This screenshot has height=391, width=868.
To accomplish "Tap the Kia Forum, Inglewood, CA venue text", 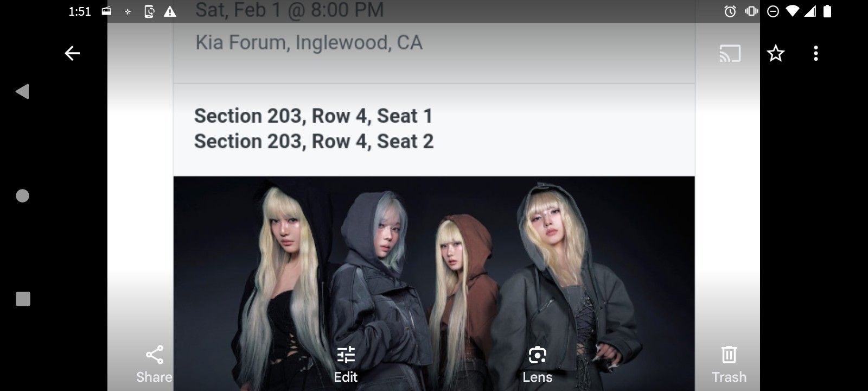I will point(309,42).
